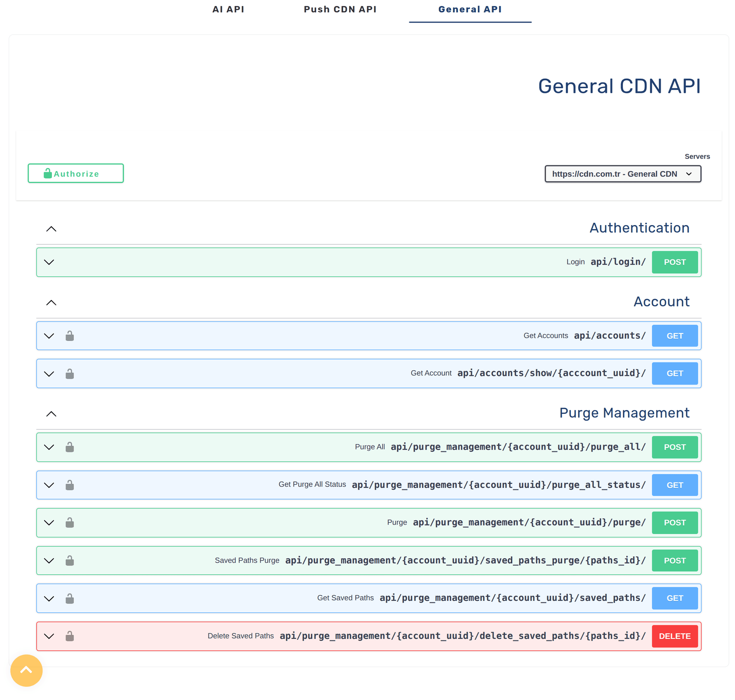Click the delete_saved_paths/{paths_id}/ path

pyautogui.click(x=463, y=636)
